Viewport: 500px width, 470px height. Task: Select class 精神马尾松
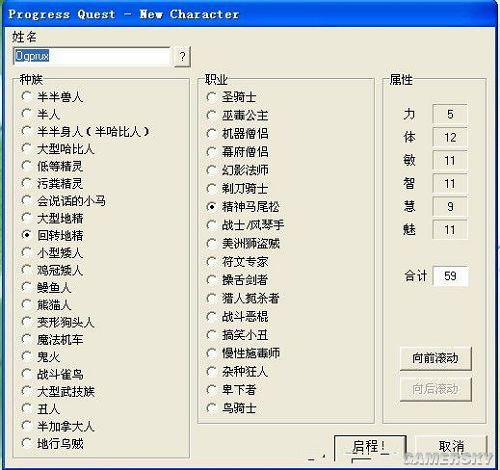[243, 207]
